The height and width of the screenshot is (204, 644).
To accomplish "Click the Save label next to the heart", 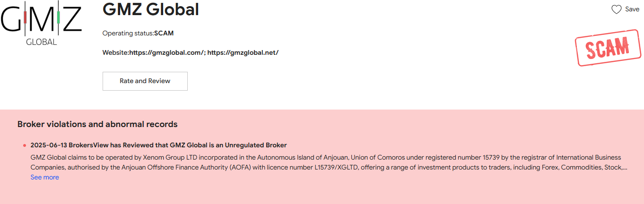I will [632, 9].
